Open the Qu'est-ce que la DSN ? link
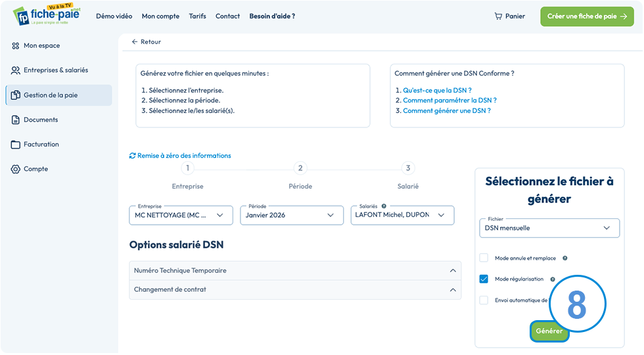The width and height of the screenshot is (644, 355). tap(437, 90)
